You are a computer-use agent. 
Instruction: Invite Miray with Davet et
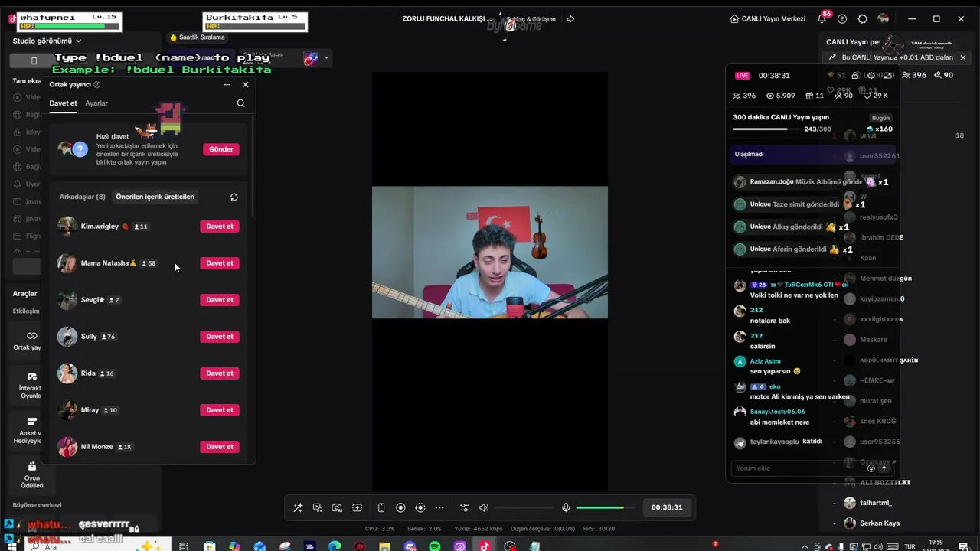tap(220, 410)
